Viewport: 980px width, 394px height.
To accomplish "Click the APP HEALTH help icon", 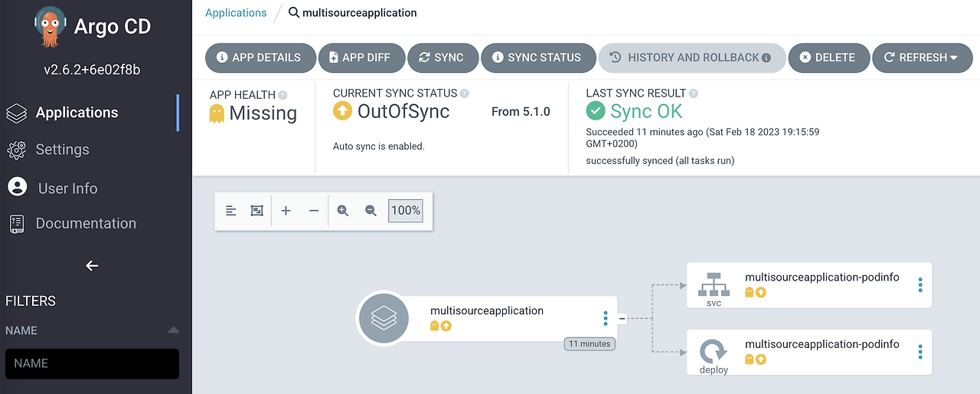I will click(283, 95).
